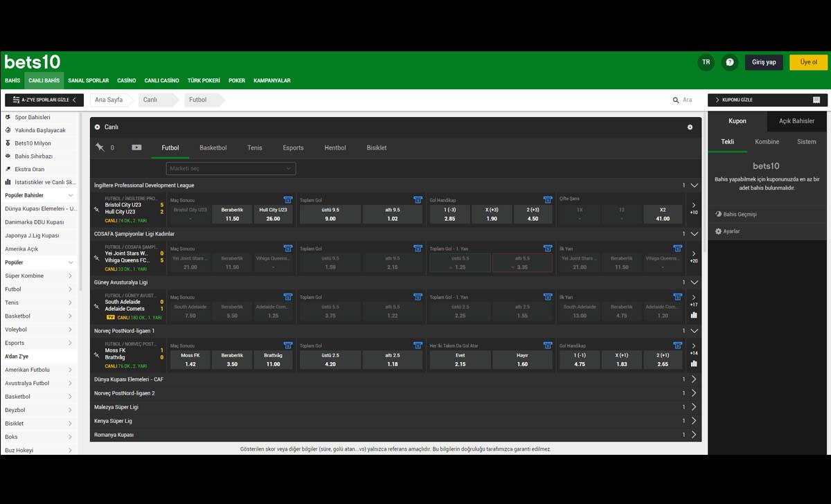The height and width of the screenshot is (504, 831).
Task: Open statistics chart for South Adelaide match
Action: click(x=694, y=315)
